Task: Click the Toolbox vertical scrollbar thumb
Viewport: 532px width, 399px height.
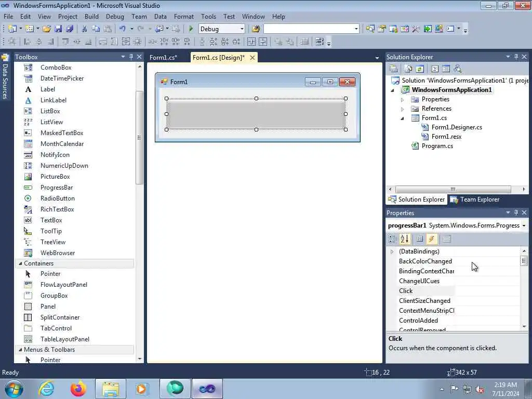Action: coord(139,137)
